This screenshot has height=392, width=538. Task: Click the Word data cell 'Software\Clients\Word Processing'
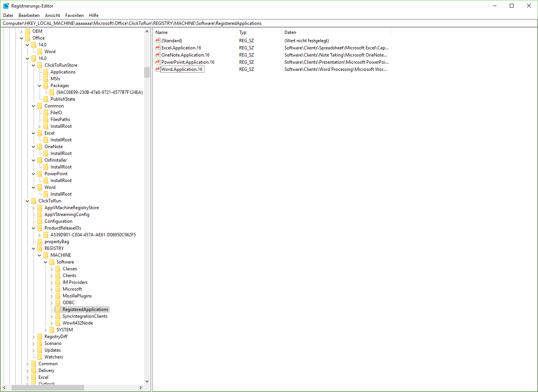[x=335, y=69]
